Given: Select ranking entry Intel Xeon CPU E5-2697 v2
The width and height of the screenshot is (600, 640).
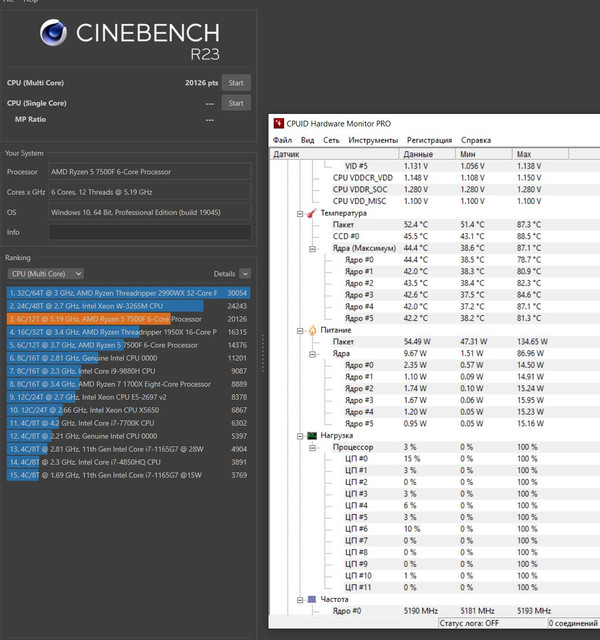Looking at the screenshot, I should [129, 397].
